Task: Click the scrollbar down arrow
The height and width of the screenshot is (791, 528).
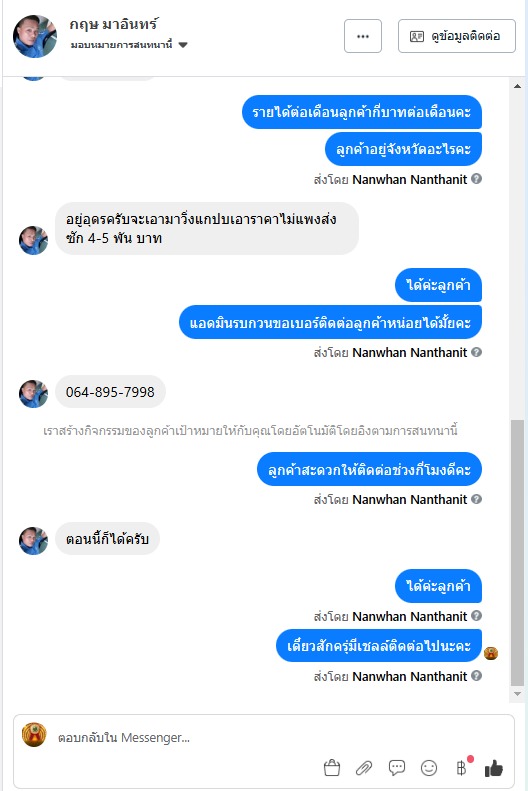Action: point(517,694)
